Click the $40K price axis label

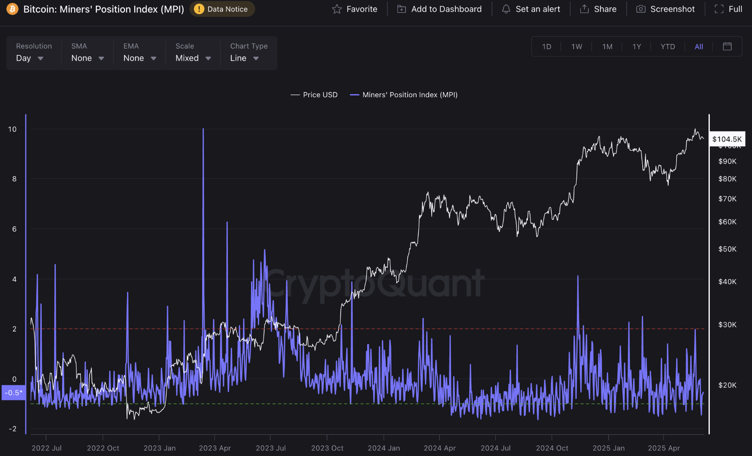point(727,281)
